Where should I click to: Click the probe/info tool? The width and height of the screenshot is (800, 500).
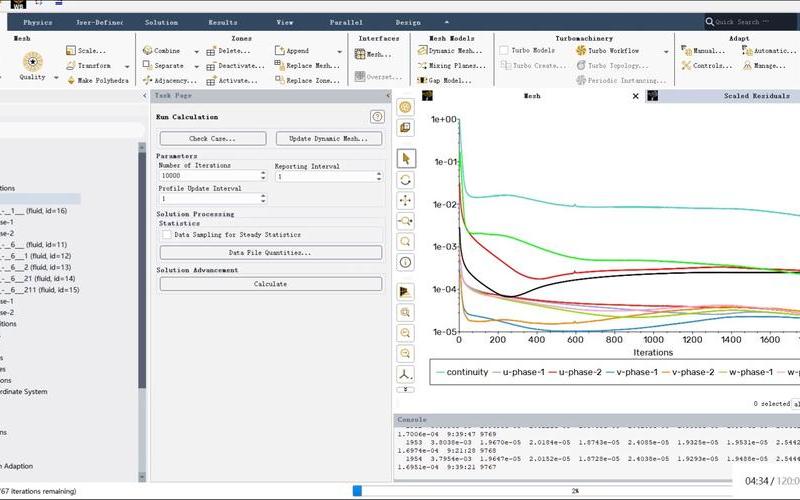click(406, 262)
